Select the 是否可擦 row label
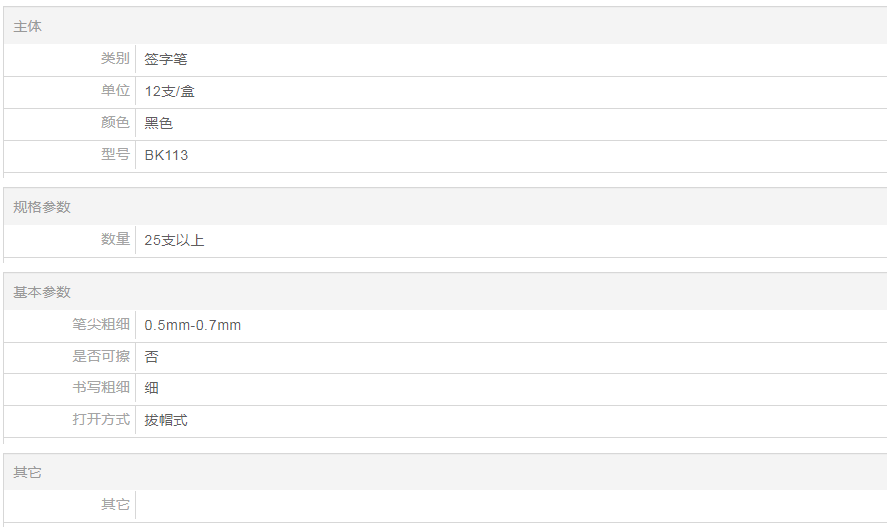 [x=101, y=356]
